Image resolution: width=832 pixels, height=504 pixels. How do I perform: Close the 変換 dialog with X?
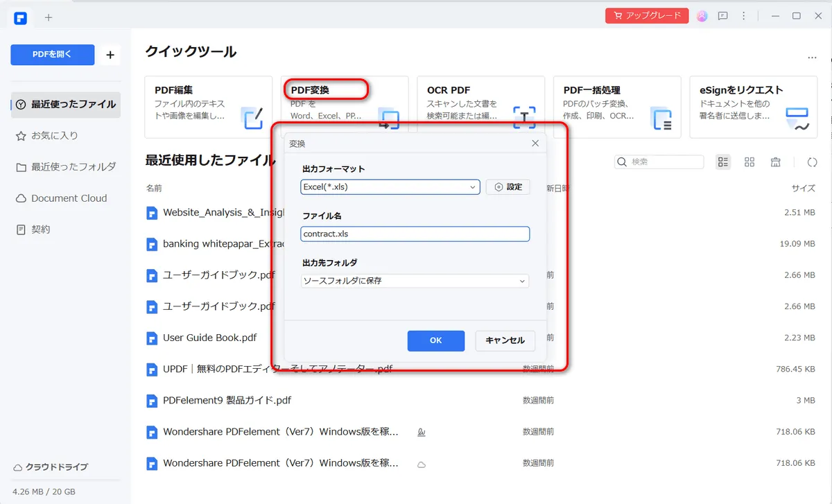tap(535, 144)
